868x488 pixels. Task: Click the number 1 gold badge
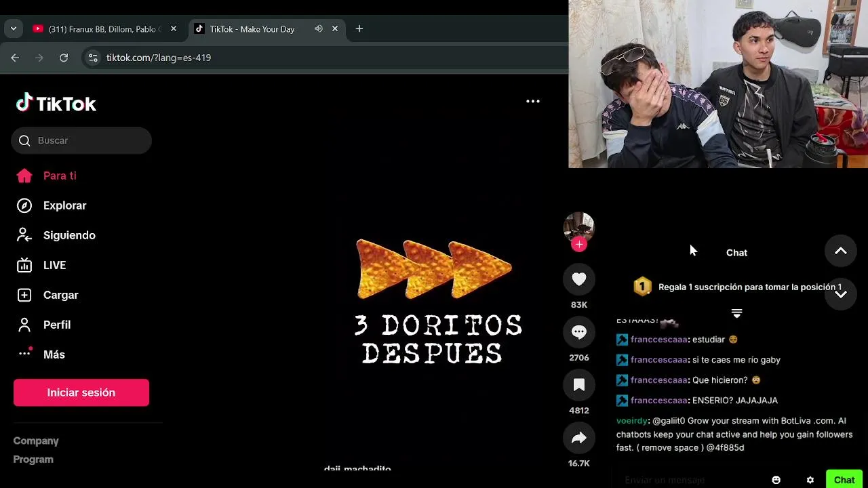(642, 287)
